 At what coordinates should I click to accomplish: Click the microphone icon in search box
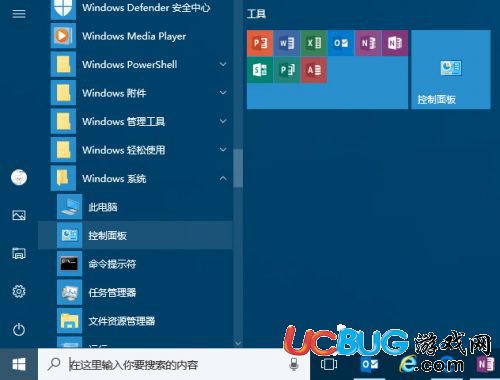293,364
